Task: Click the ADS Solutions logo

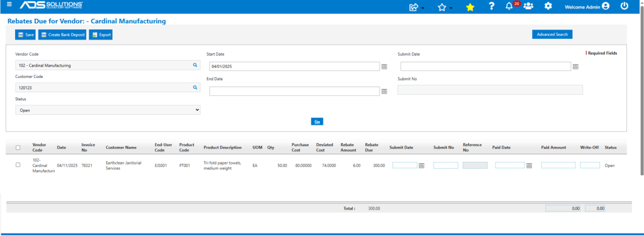Action: pos(52,5)
